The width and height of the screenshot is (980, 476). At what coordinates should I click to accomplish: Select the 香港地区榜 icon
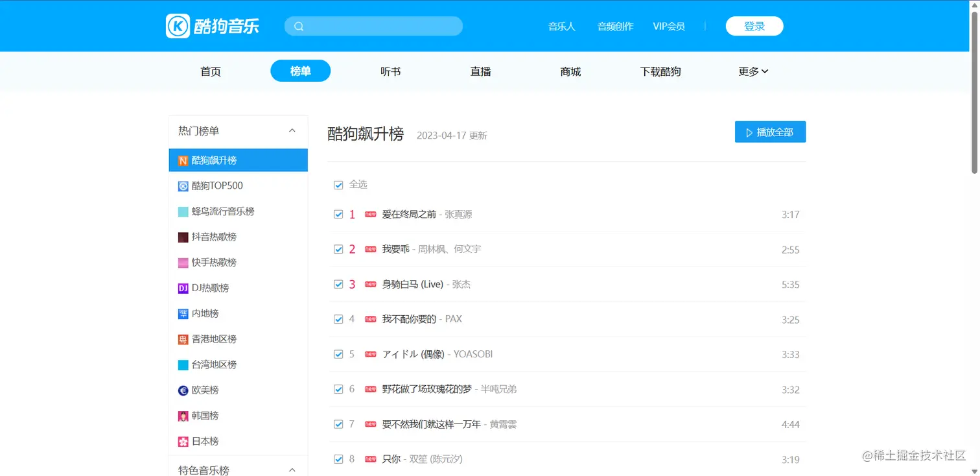pyautogui.click(x=183, y=339)
